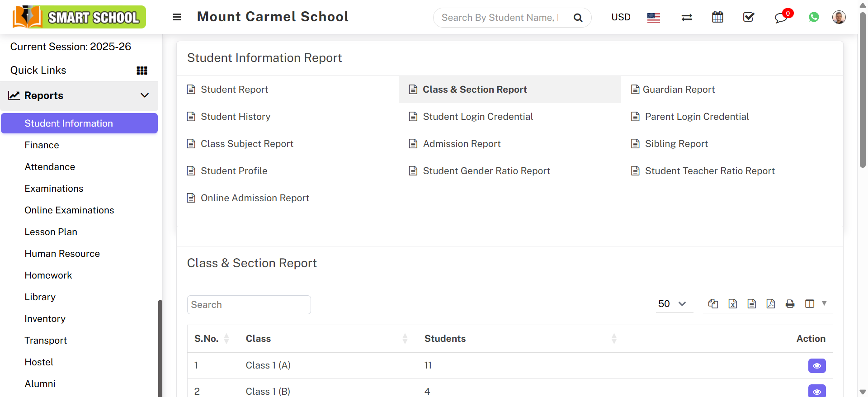This screenshot has height=397, width=868.
Task: Print the Class & Section table
Action: tap(790, 304)
